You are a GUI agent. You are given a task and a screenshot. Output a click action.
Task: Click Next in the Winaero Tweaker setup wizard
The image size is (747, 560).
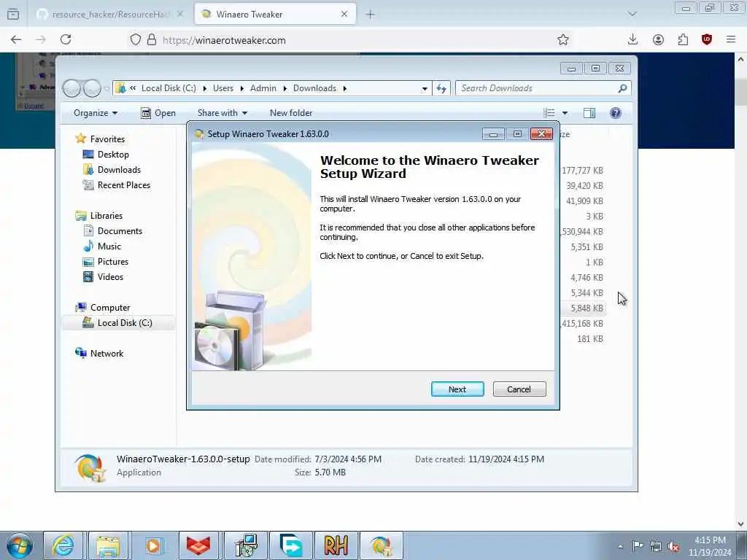457,389
